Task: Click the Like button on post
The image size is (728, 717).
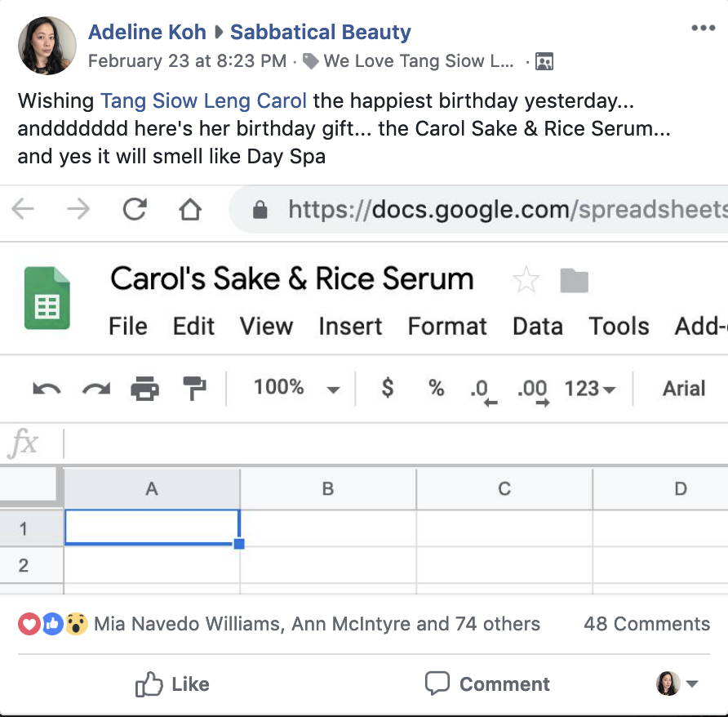Action: click(x=172, y=684)
